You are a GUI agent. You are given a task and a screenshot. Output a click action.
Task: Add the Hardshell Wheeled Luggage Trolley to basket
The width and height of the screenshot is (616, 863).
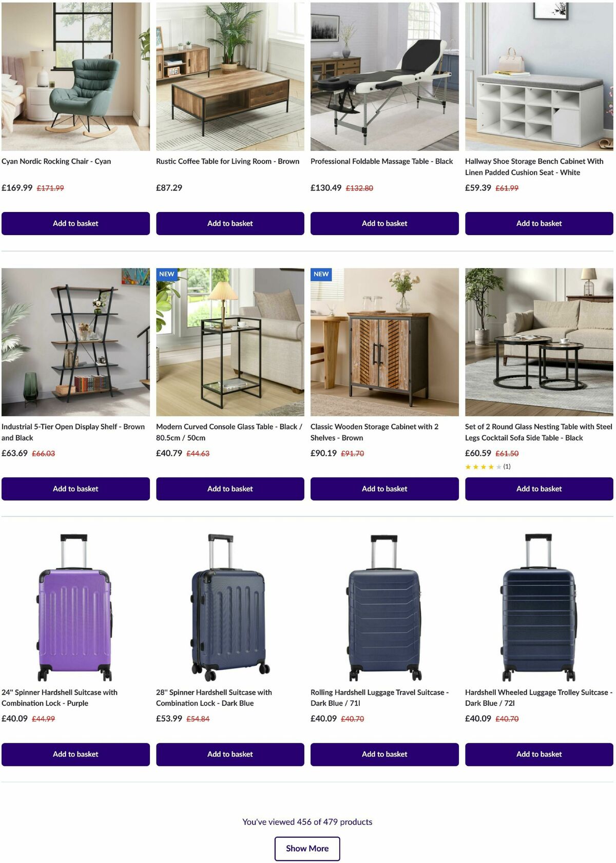539,754
